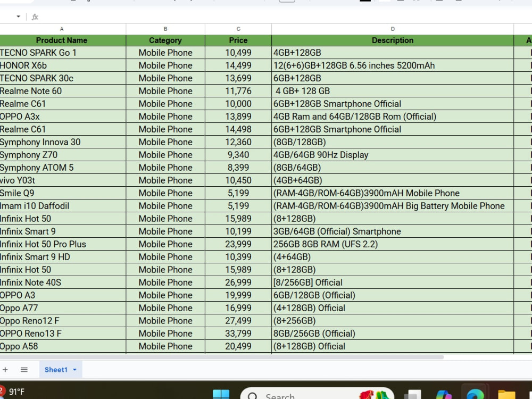Open the Sheet1 tab dropdown arrow
The width and height of the screenshot is (532, 399).
click(74, 370)
